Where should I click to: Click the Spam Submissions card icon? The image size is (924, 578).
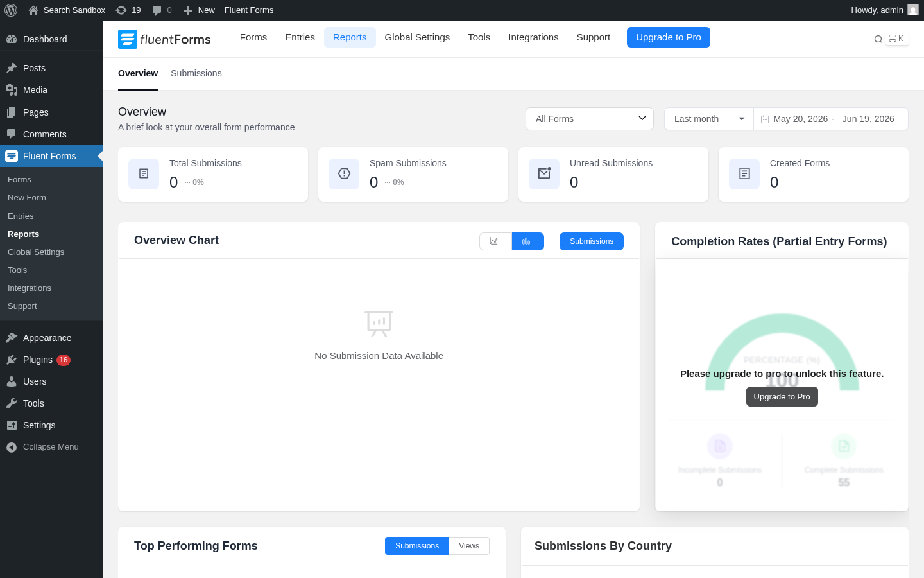coord(344,174)
